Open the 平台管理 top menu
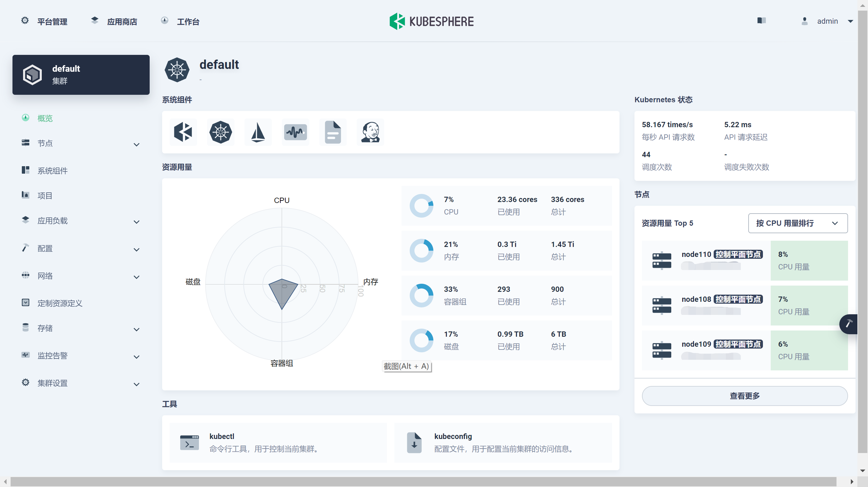This screenshot has height=487, width=868. point(45,22)
